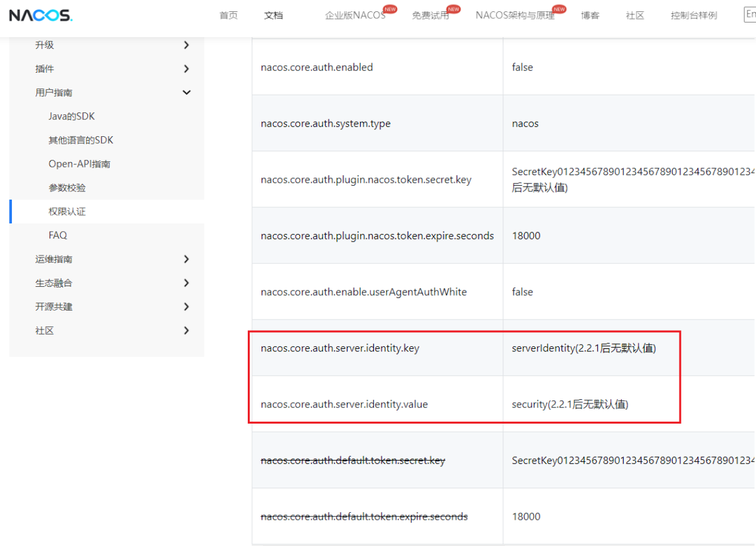Open NACOS架构与原理 nav link
This screenshot has width=756, height=546.
(515, 16)
